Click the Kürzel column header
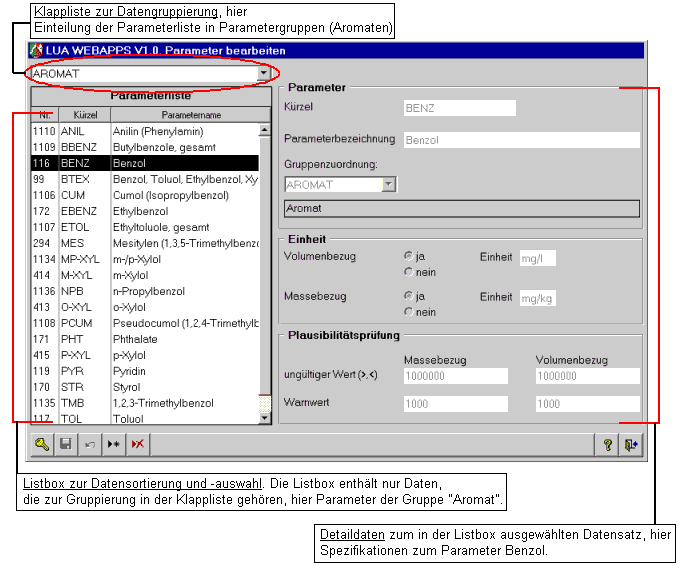Screen dimensions: 680x570 (85, 115)
